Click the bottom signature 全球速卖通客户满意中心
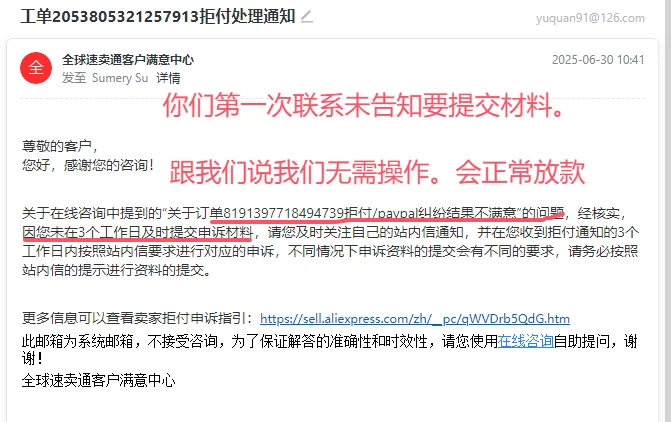671x422 pixels. [98, 380]
